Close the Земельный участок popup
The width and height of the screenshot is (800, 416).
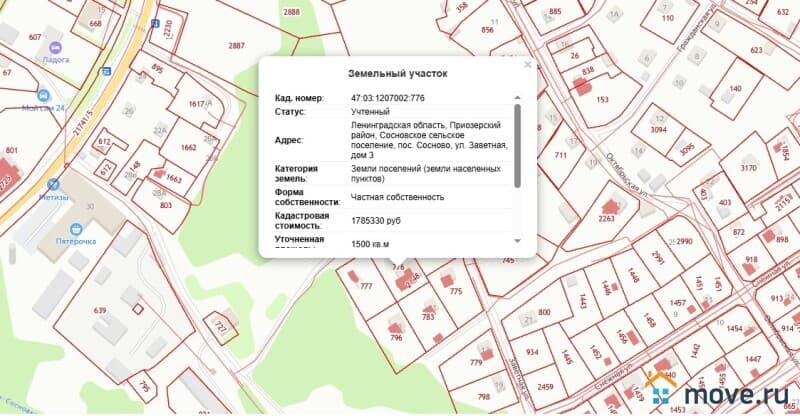pyautogui.click(x=528, y=65)
